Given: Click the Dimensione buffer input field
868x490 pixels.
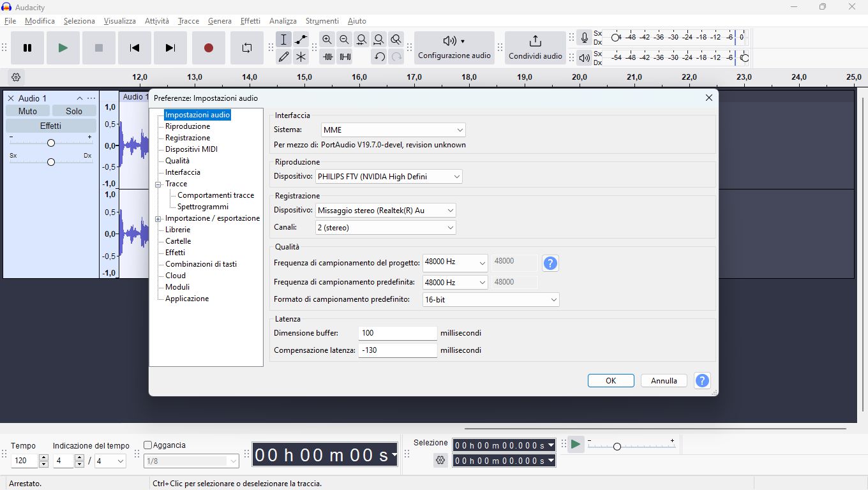Looking at the screenshot, I should tap(397, 333).
